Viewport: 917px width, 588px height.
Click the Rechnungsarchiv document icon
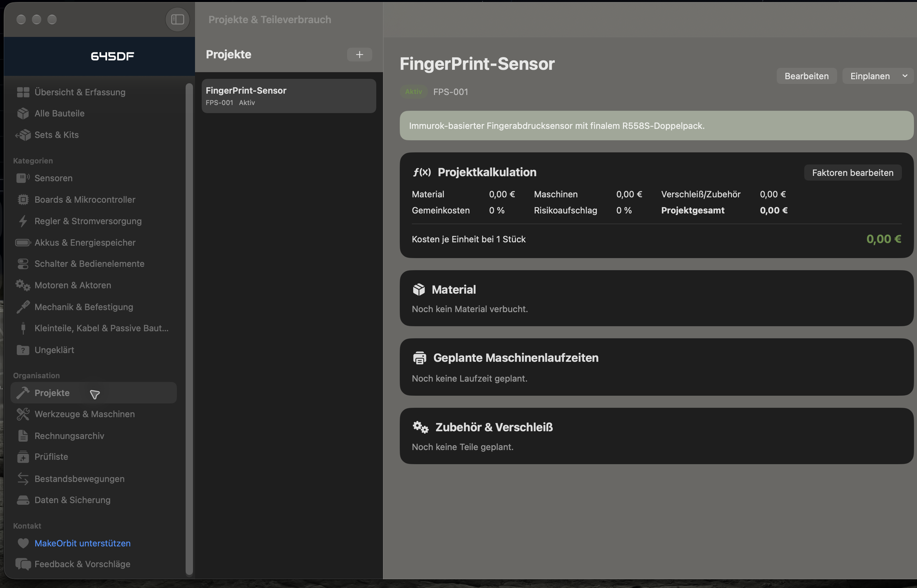[x=23, y=436]
